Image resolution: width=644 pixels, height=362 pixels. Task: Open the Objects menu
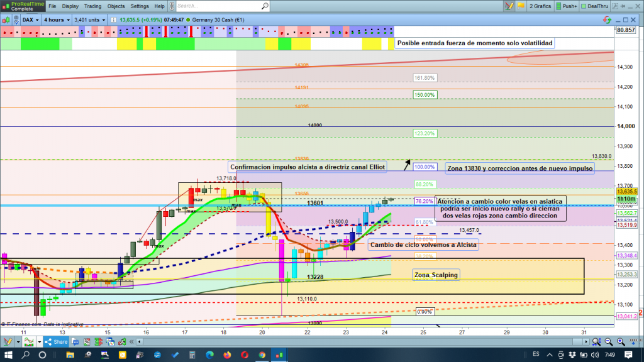[116, 6]
